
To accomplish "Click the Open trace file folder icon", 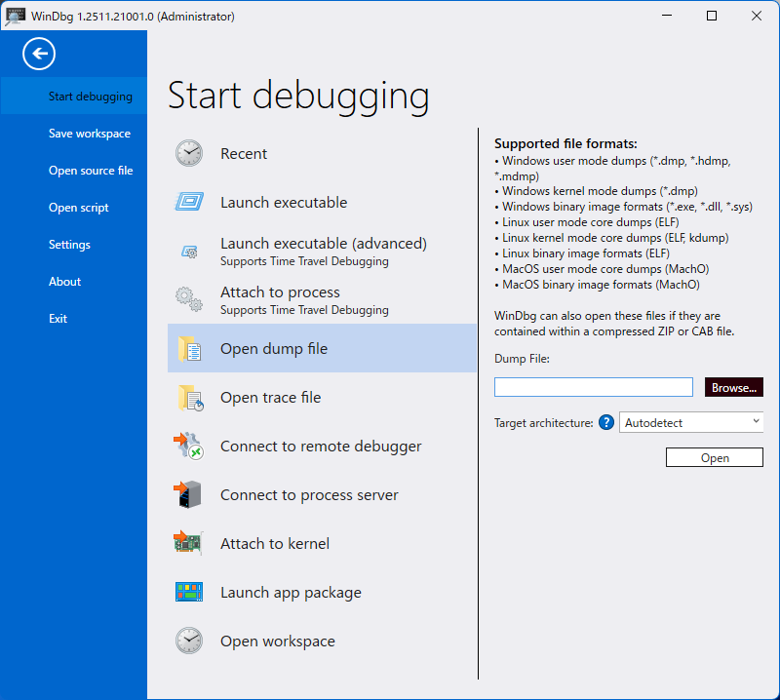I will coord(189,398).
